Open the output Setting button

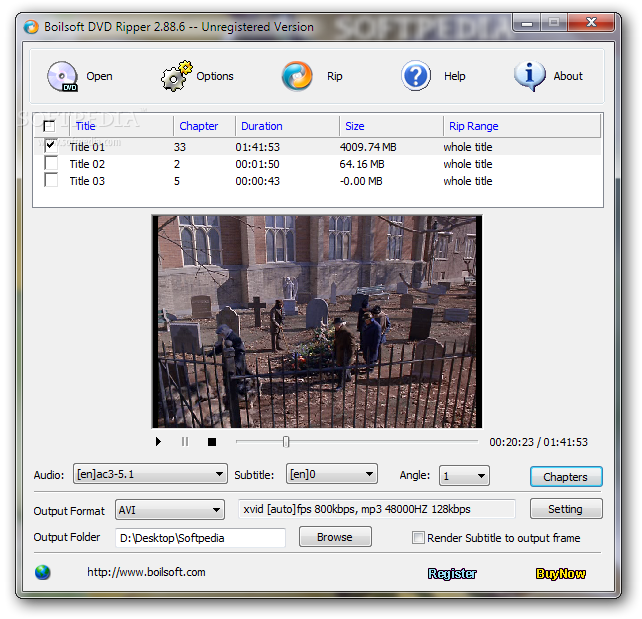coord(566,509)
